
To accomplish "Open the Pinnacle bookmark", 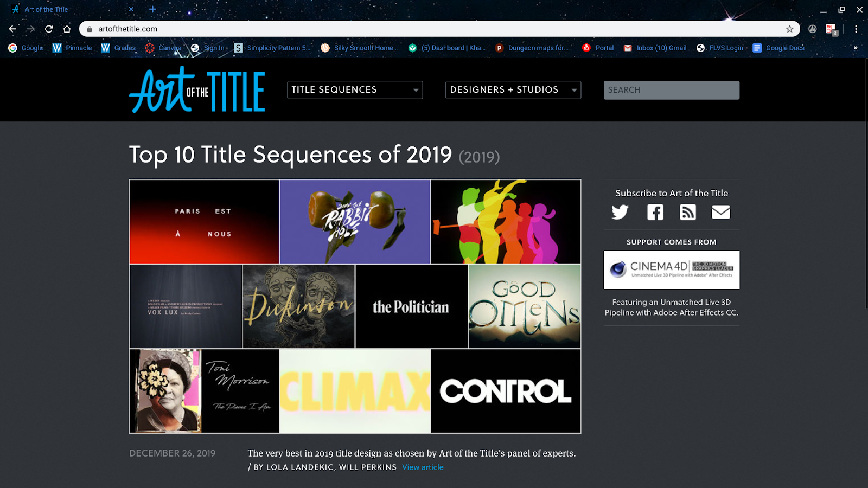I will 72,48.
